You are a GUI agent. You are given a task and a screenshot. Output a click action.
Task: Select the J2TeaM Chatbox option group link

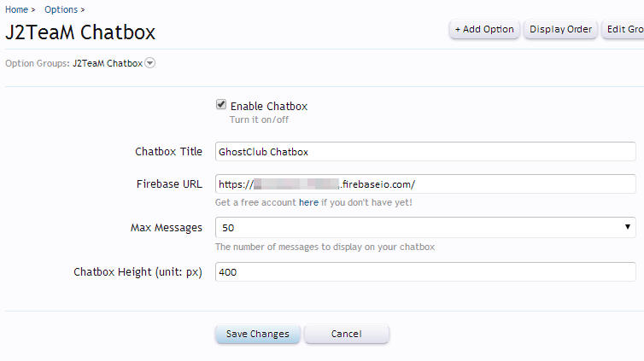pos(107,63)
